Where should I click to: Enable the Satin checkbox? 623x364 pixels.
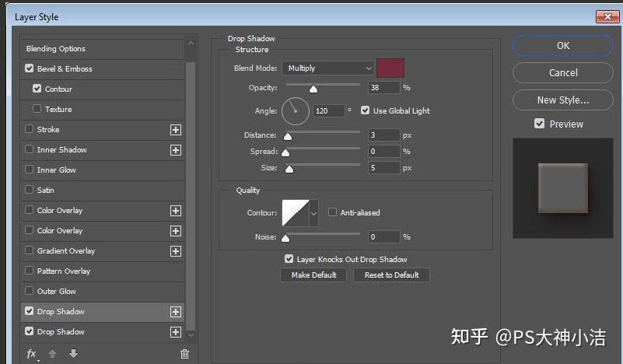tap(29, 190)
